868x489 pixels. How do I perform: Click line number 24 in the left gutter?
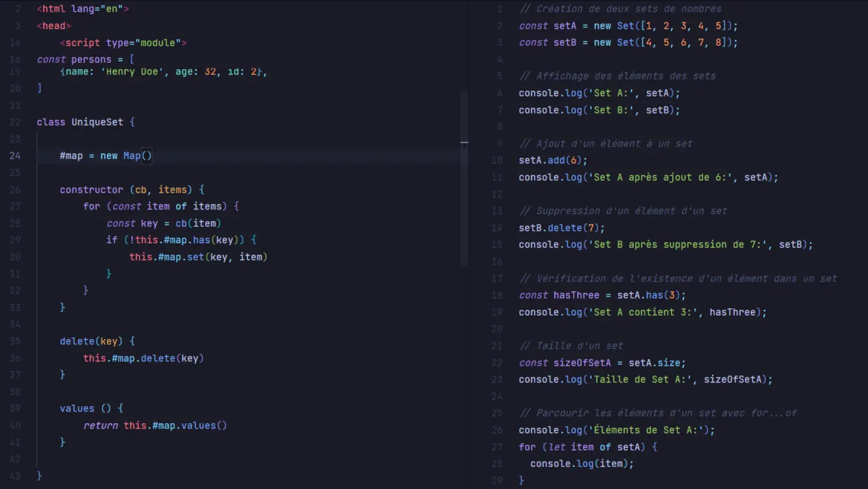click(15, 156)
